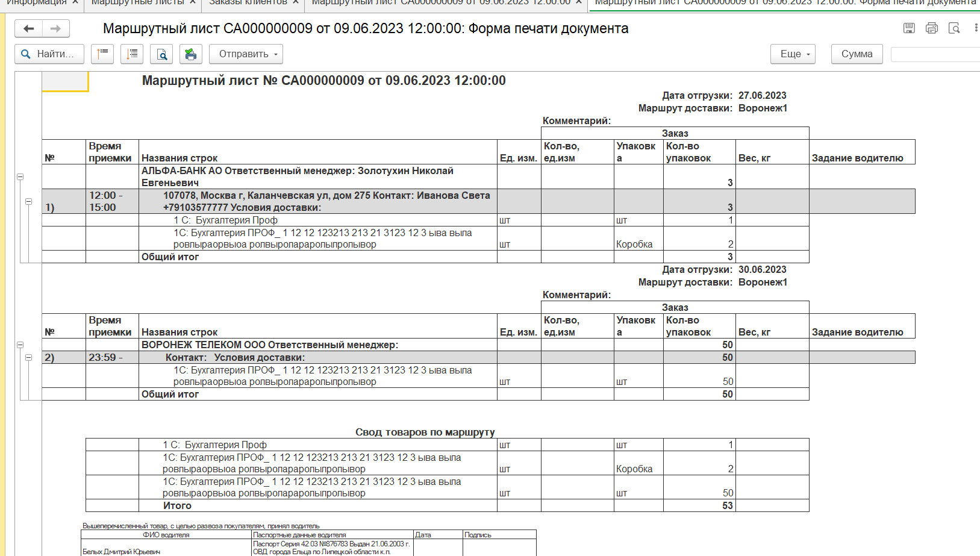Image resolution: width=980 pixels, height=556 pixels.
Task: Click the 23:59 - time cell
Action: [x=112, y=357]
